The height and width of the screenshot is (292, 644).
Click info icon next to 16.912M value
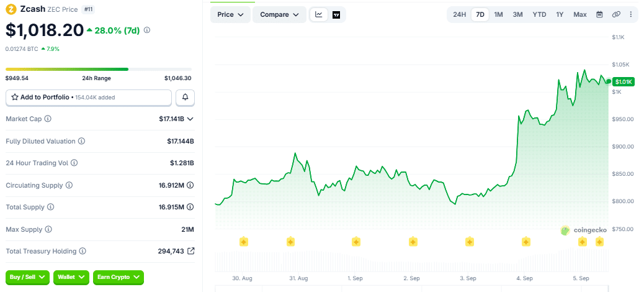(190, 185)
